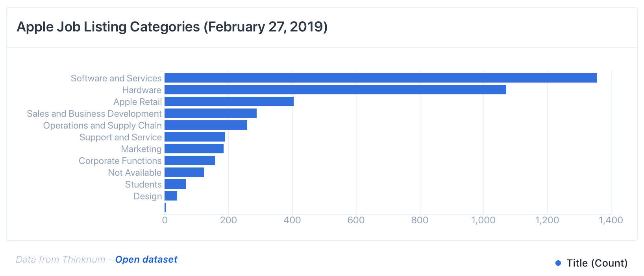
Task: Click the Operations and Supply Chain bar
Action: (x=205, y=125)
